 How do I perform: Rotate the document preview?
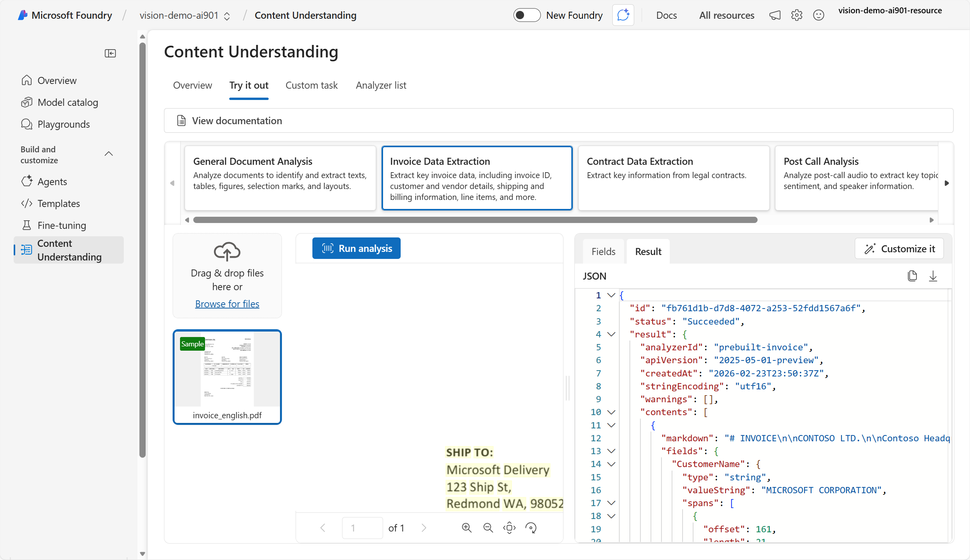(531, 528)
